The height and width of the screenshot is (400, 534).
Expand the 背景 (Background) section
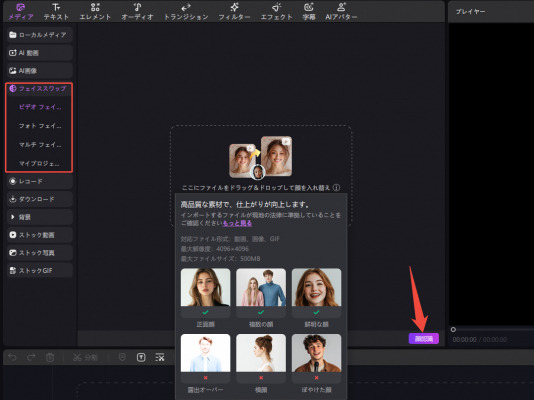tap(40, 217)
